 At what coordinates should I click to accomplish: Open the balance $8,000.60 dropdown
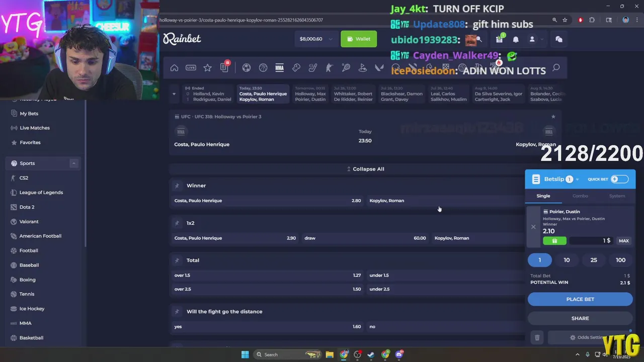click(x=316, y=39)
